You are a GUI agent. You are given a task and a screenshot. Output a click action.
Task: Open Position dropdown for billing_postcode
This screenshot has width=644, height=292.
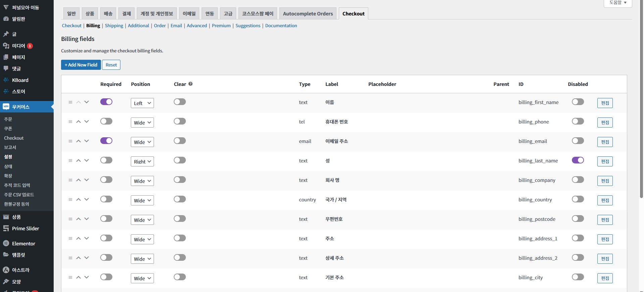[142, 220]
